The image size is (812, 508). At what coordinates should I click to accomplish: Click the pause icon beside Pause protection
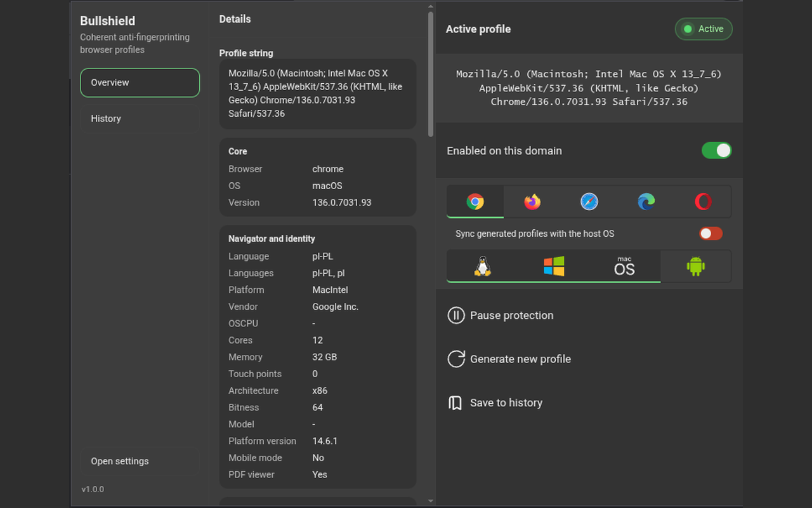[456, 315]
